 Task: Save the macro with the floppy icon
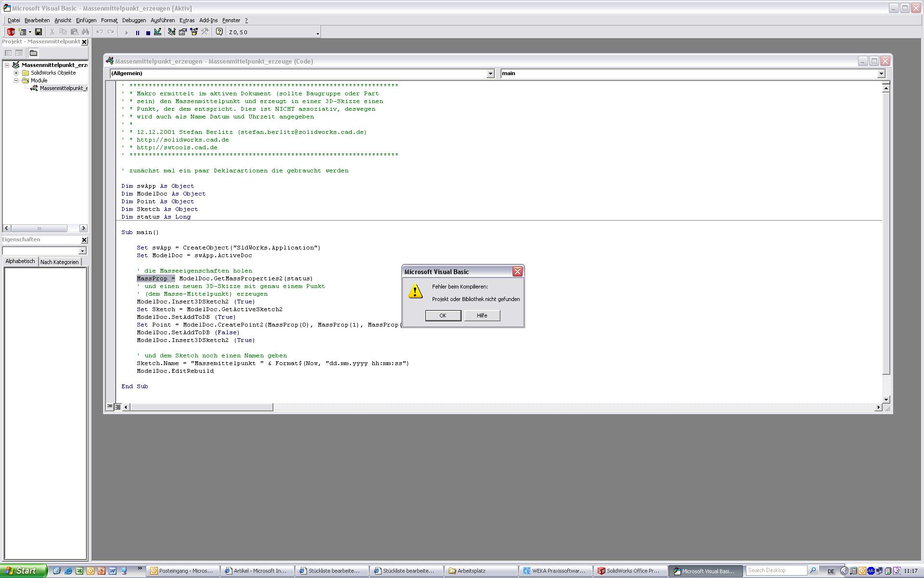point(38,32)
